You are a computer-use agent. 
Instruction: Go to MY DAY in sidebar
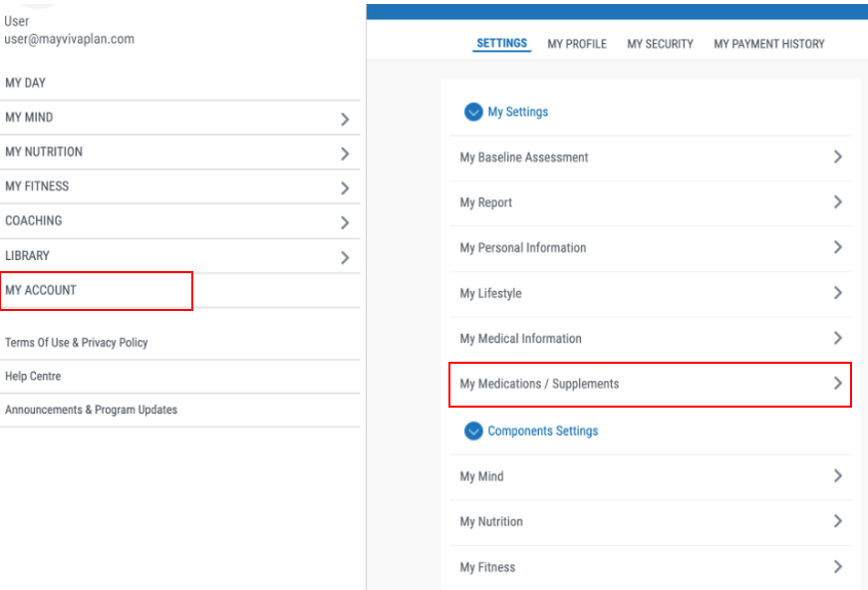26,83
